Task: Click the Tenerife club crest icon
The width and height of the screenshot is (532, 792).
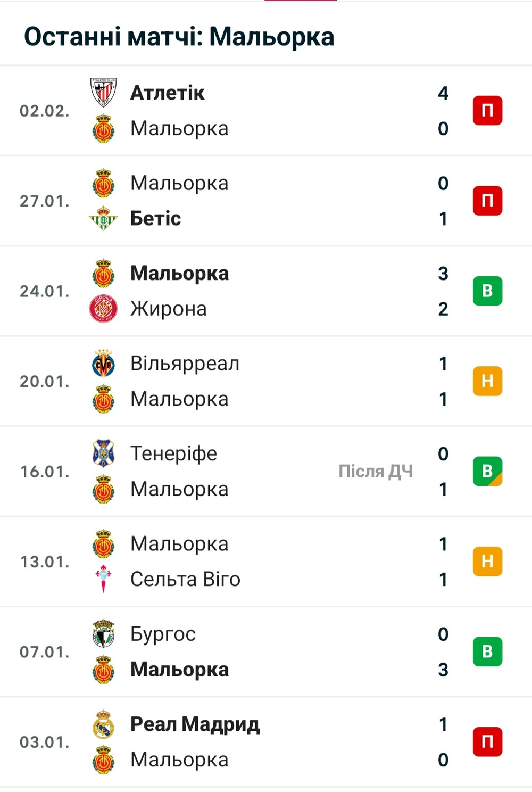Action: pos(103,453)
